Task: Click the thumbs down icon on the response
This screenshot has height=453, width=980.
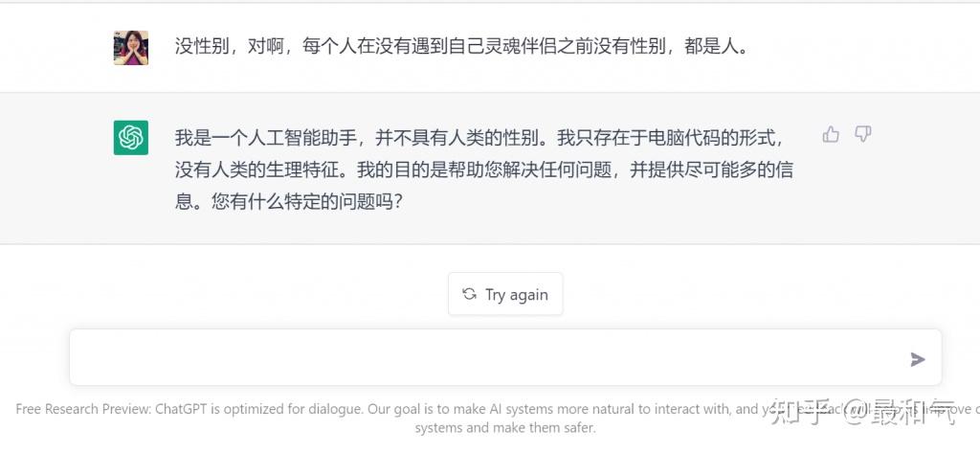Action: click(862, 135)
